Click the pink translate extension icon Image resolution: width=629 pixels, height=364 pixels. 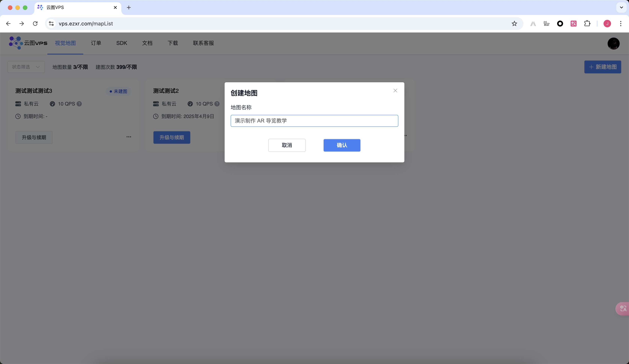click(573, 23)
